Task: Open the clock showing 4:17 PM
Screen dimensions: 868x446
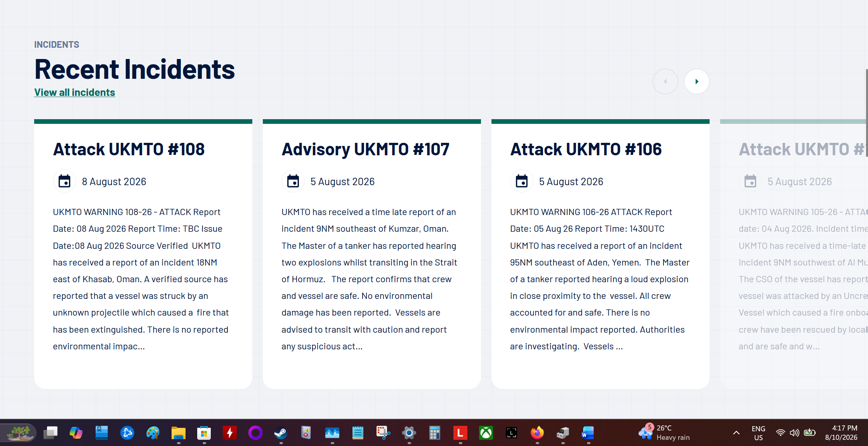Action: point(842,433)
